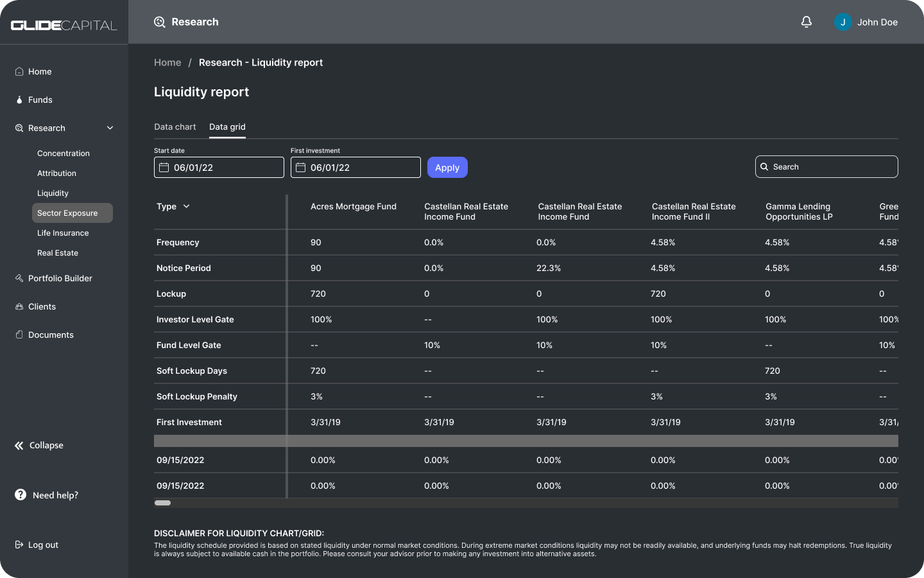The width and height of the screenshot is (924, 578).
Task: Click the Log out arrow icon
Action: pyautogui.click(x=19, y=545)
